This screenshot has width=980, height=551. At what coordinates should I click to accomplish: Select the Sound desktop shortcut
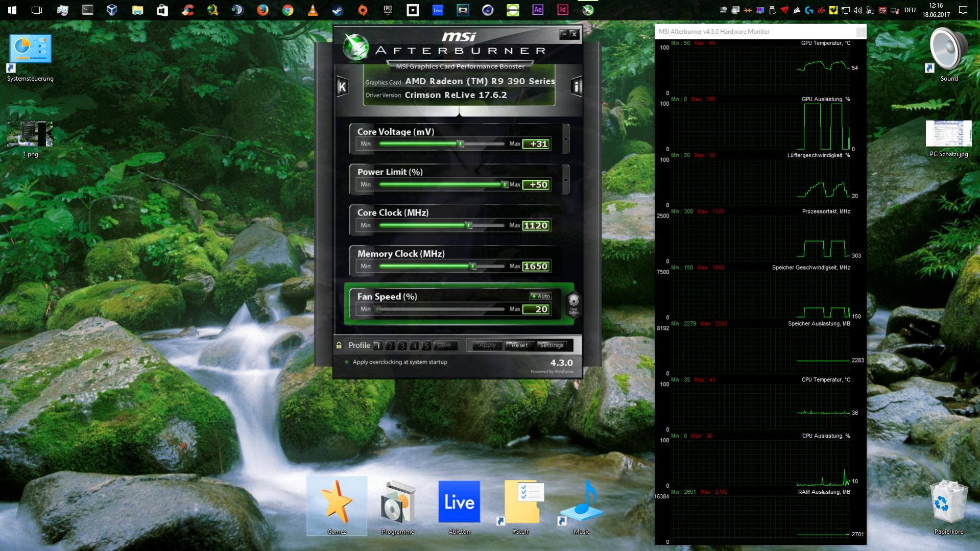(949, 54)
